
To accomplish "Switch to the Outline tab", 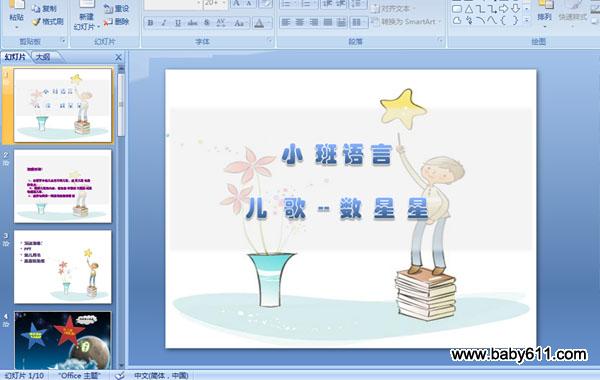I will pos(43,57).
